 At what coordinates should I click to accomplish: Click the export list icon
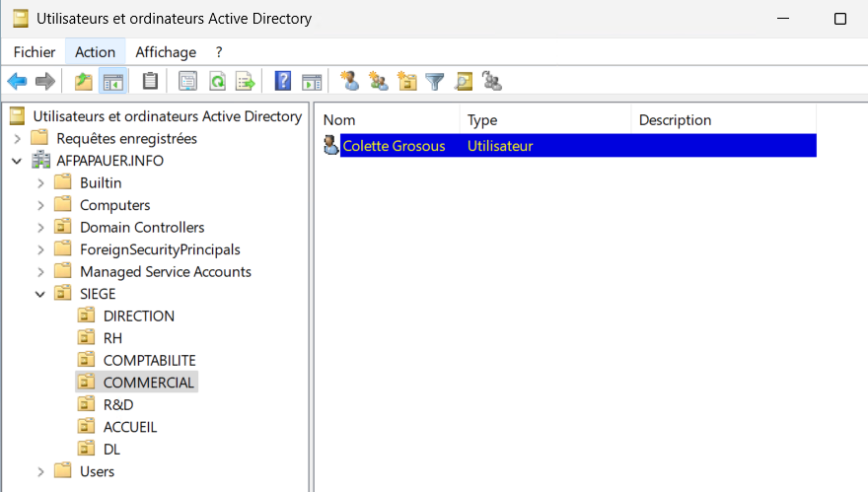click(245, 82)
